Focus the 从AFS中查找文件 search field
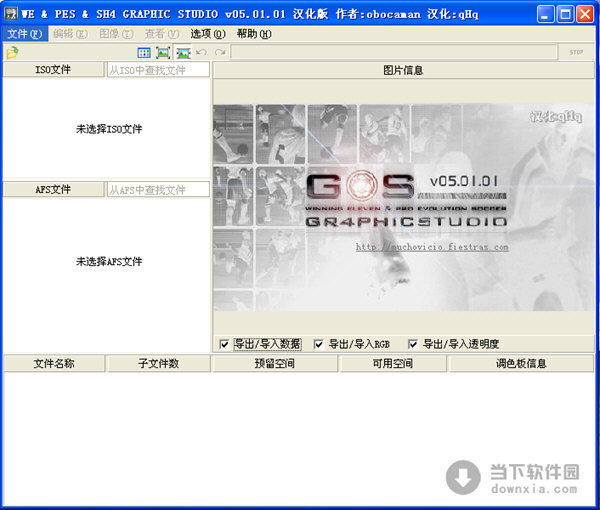The image size is (600, 510). click(x=158, y=189)
